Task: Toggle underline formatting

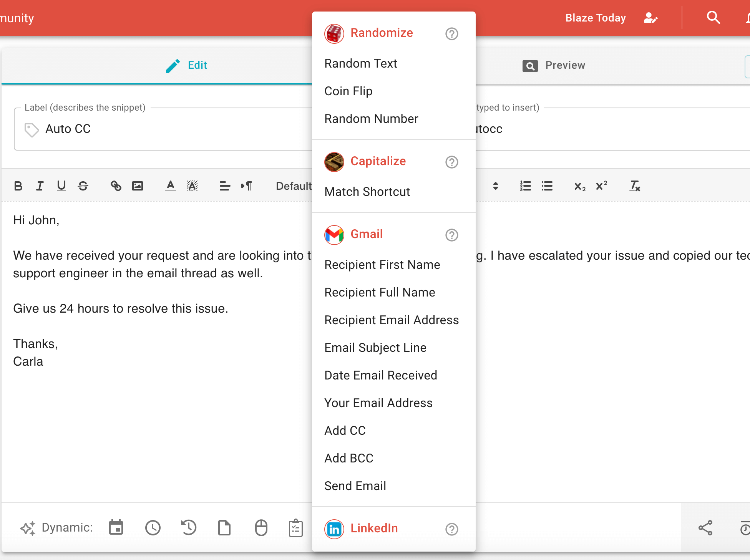Action: (61, 186)
